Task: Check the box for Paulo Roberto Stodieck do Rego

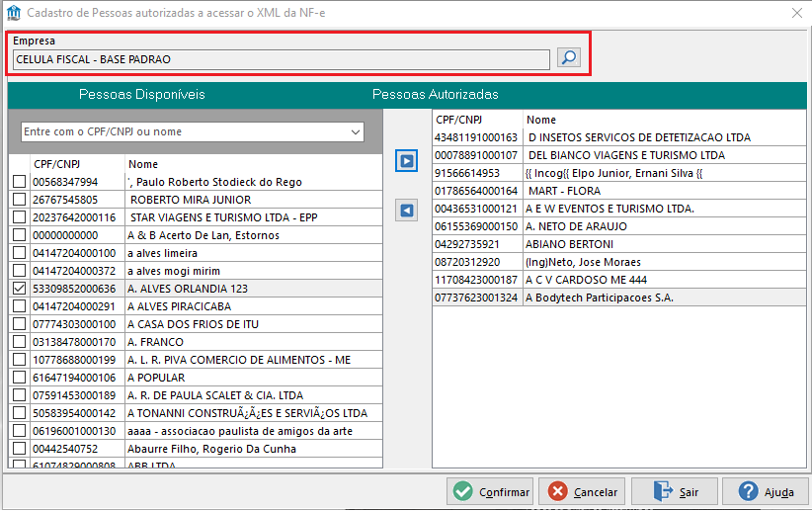Action: [x=19, y=182]
